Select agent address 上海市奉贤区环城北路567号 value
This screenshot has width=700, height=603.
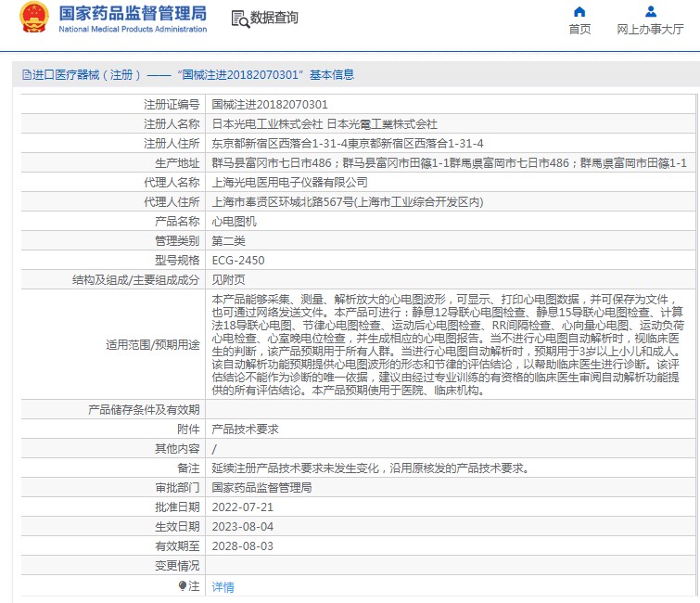tap(348, 202)
